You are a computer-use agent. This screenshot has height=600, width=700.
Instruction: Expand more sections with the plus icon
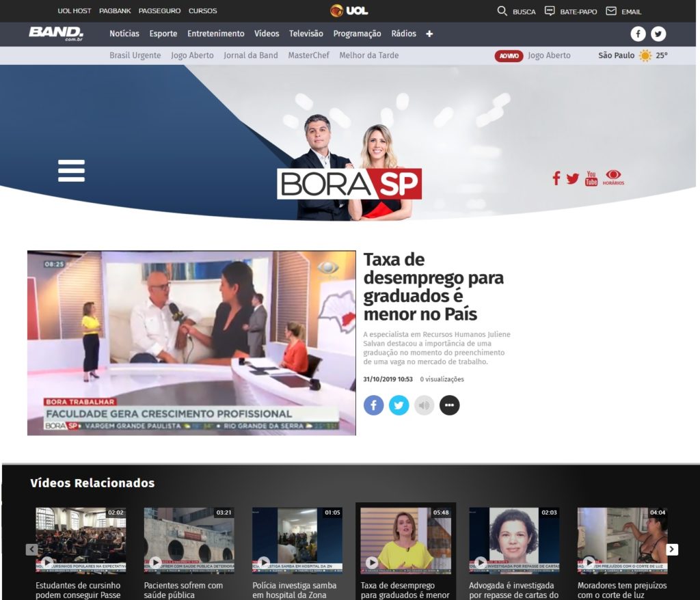point(429,34)
